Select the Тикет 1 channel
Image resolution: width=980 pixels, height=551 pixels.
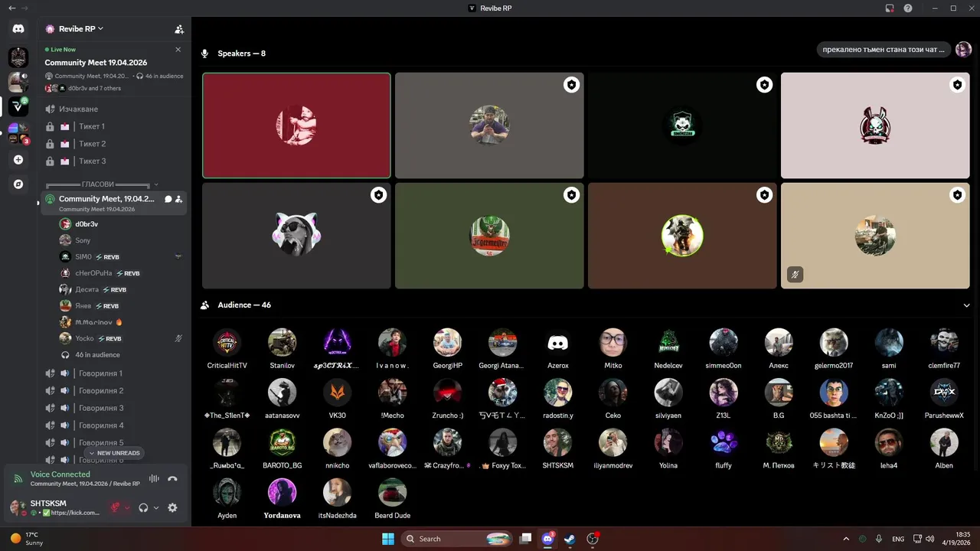(113, 126)
